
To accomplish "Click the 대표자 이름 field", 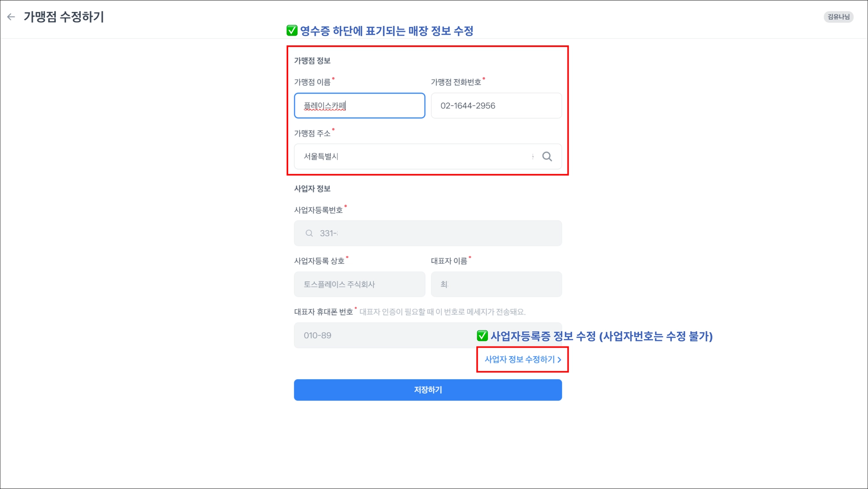I will 496,284.
